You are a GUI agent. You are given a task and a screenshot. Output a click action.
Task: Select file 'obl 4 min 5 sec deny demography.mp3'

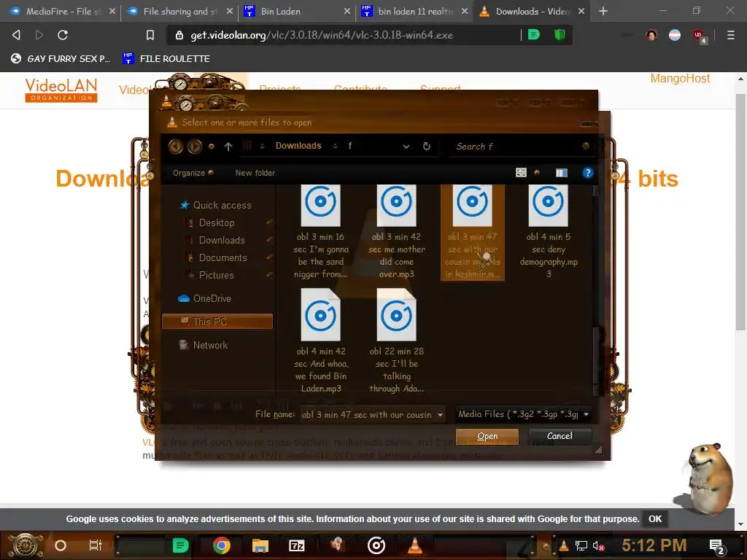pos(549,232)
